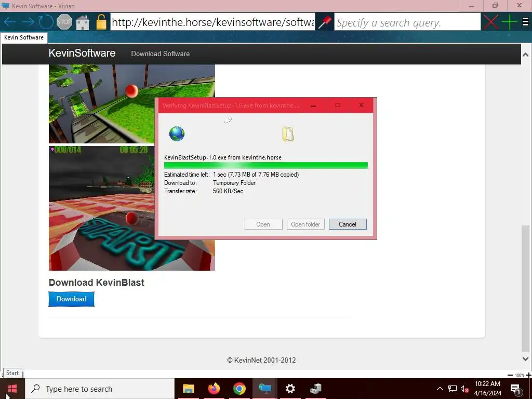Click the Download KevinBlast heading

(x=96, y=283)
